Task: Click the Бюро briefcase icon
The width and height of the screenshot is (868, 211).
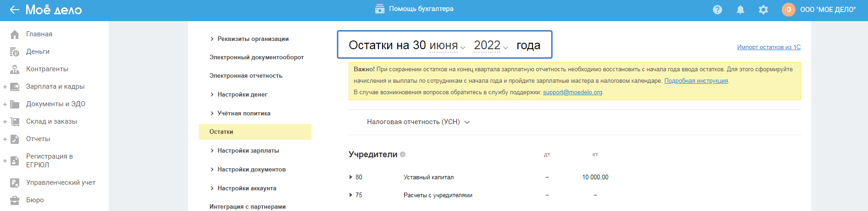Action: tap(15, 200)
